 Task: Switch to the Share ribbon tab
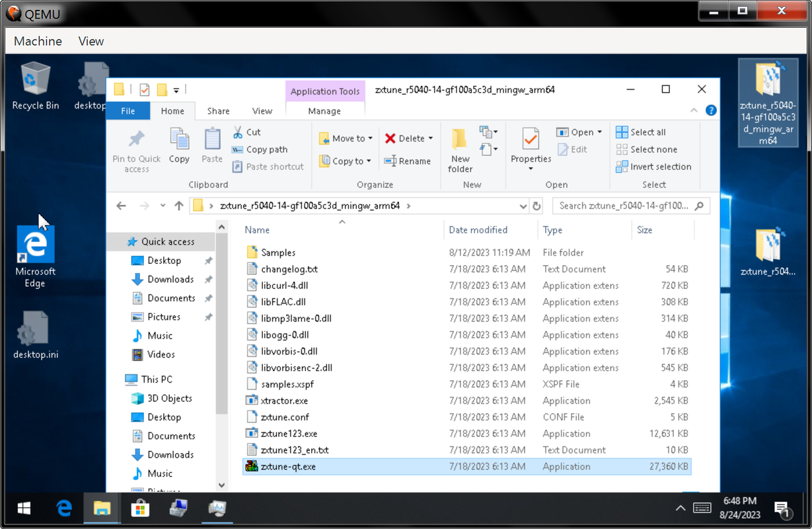(218, 111)
